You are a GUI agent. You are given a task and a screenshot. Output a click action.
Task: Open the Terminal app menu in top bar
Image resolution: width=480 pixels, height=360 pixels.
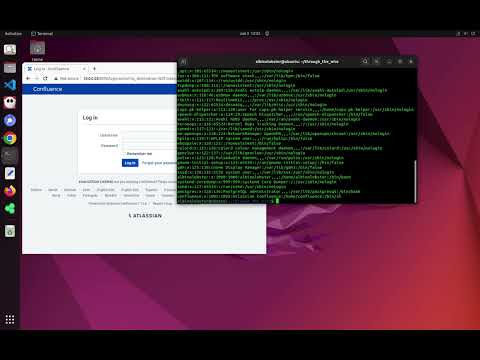(x=42, y=34)
